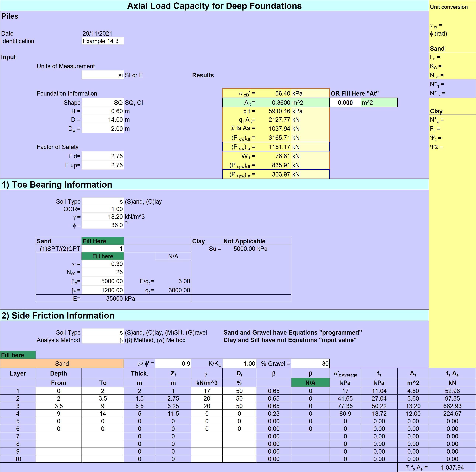
Task: Click the β1 cell 1200.00
Action: tap(103, 290)
